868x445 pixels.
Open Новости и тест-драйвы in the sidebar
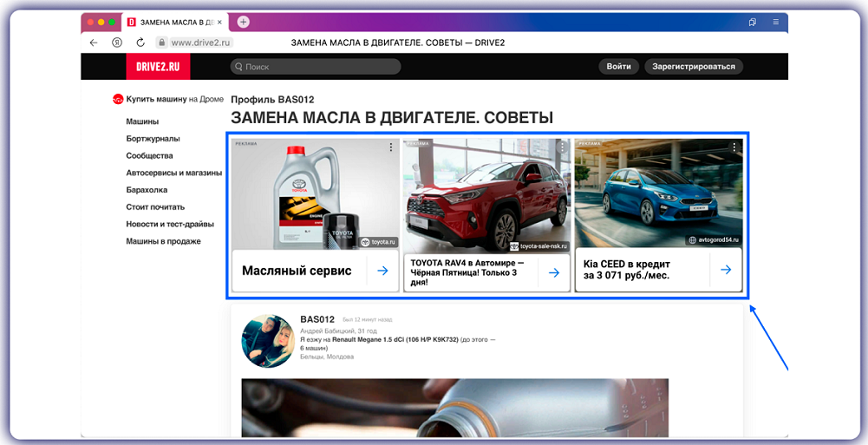point(170,224)
